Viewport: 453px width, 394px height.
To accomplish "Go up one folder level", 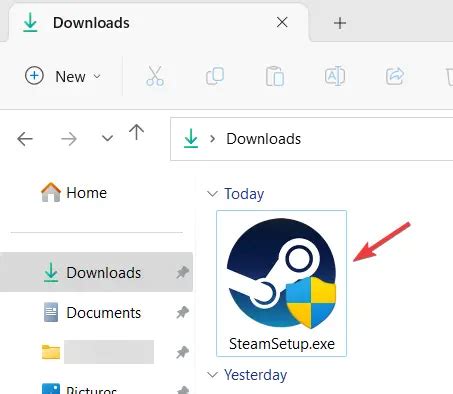I will coord(136,132).
